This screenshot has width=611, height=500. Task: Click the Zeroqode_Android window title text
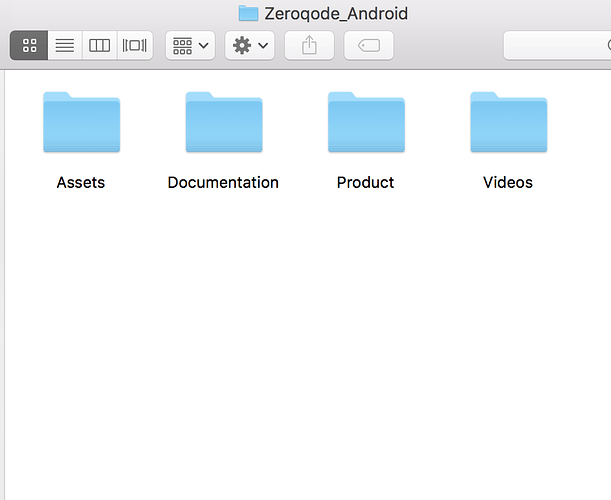coord(336,14)
